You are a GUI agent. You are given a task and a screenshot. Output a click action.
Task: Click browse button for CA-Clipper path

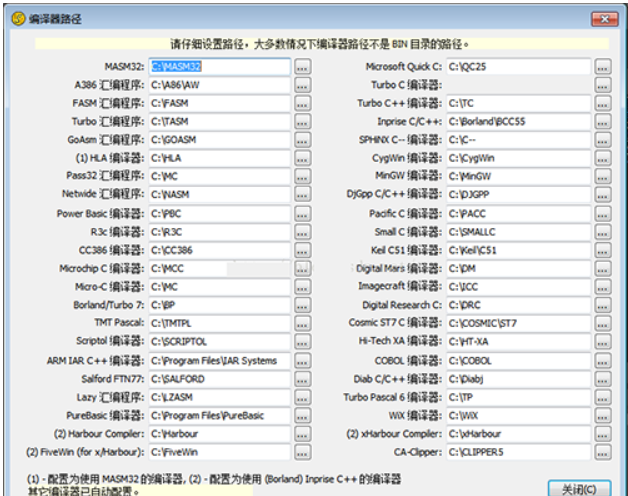tap(603, 452)
